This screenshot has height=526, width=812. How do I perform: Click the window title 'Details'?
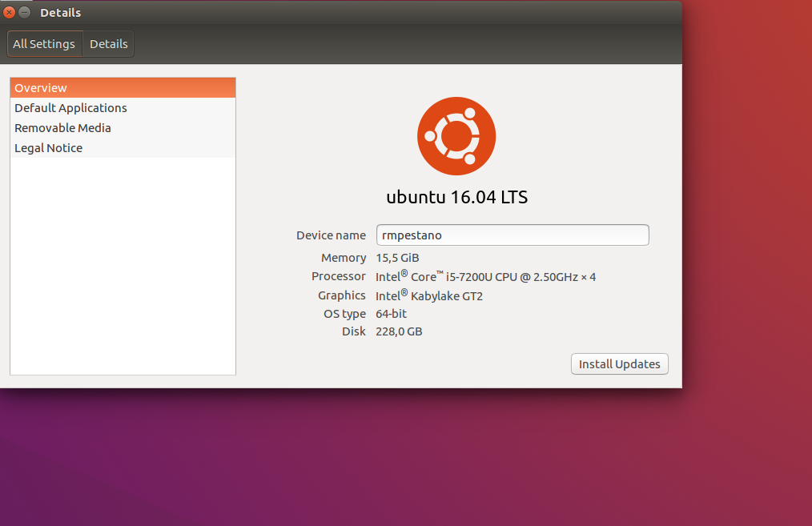pyautogui.click(x=61, y=13)
